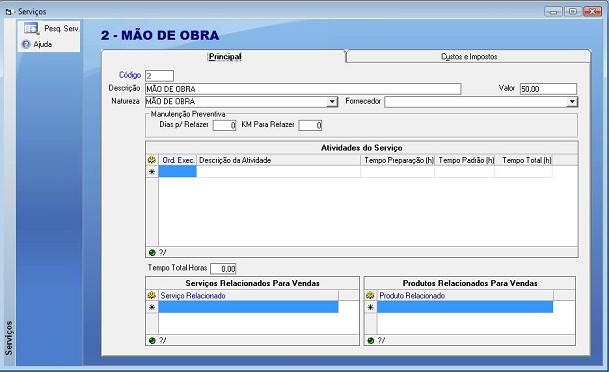Viewport: 609px width, 372px height.
Task: Maximize the Serviços window
Action: pyautogui.click(x=572, y=12)
